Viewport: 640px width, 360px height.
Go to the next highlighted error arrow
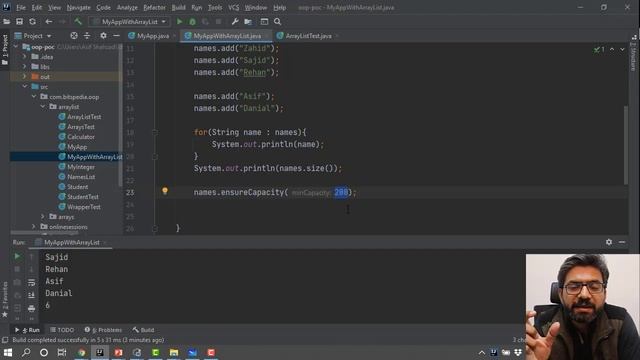622,49
